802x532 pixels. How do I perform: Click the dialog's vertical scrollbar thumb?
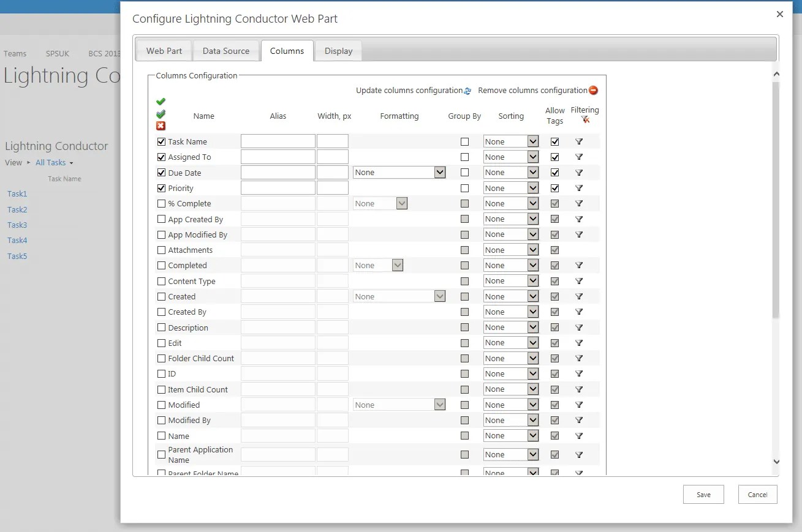[x=776, y=200]
